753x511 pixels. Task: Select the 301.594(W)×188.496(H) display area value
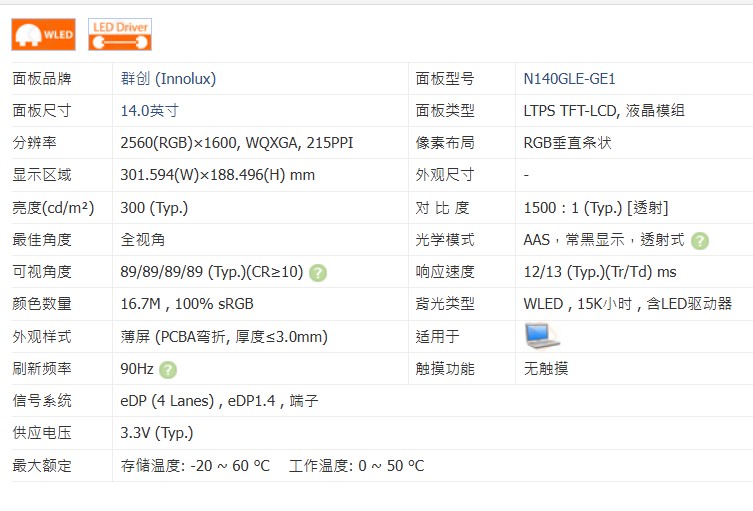click(x=217, y=175)
